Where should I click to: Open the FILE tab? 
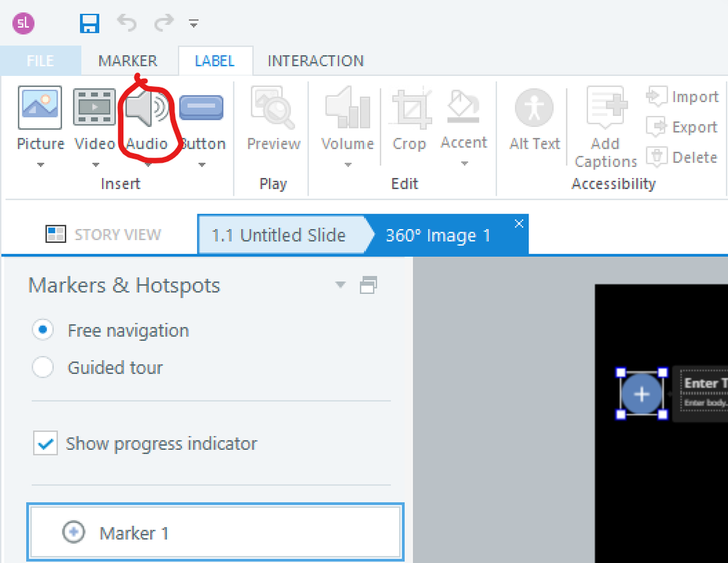pos(40,61)
